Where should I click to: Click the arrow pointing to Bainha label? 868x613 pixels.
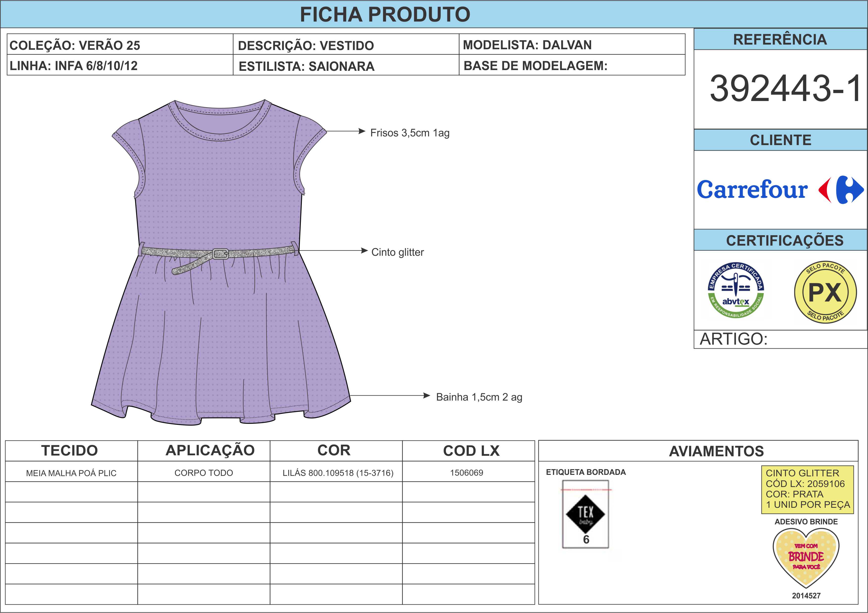coord(390,396)
